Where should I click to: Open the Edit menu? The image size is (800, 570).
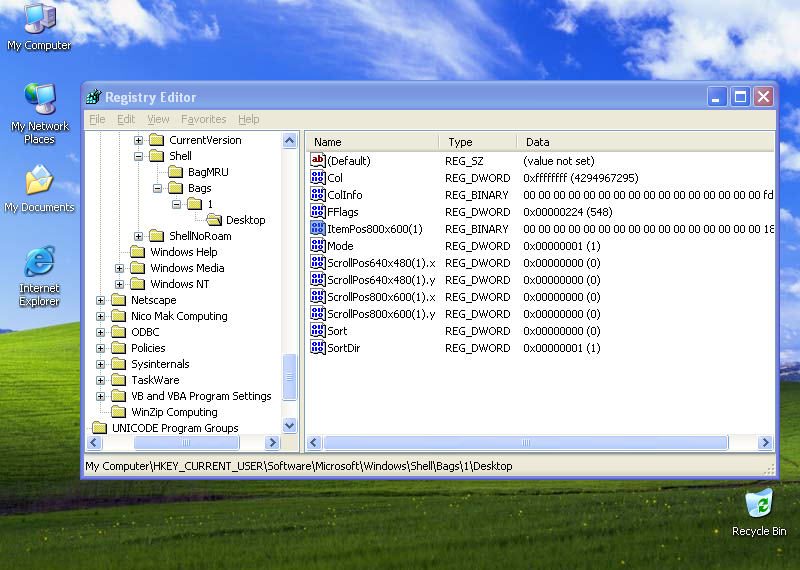click(126, 119)
